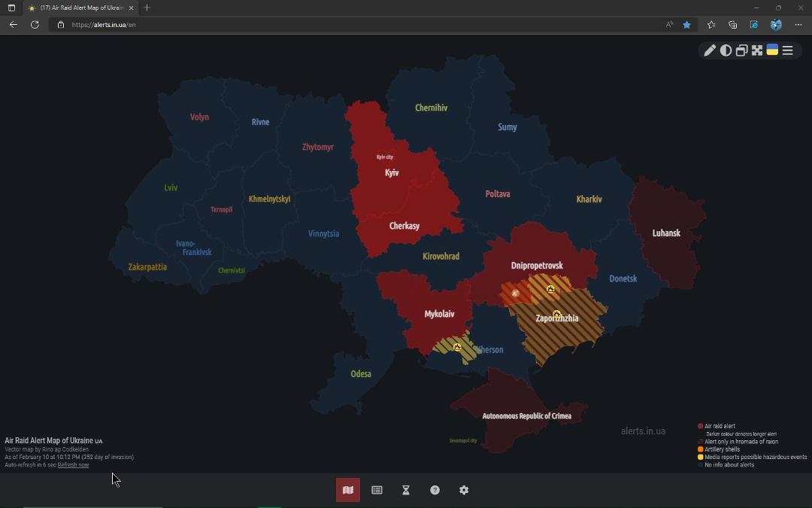Click the Kirovohrad region label

tap(441, 256)
